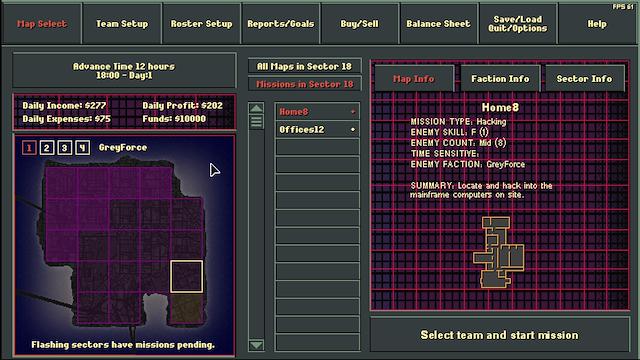Click the mission list scroll up arrow
The image size is (640, 360).
pos(256,108)
